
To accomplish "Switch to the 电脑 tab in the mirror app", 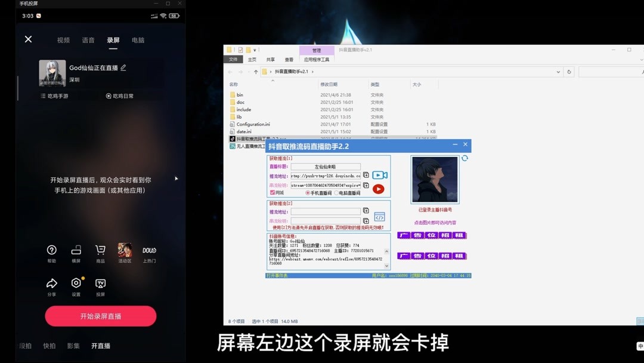I will coord(138,40).
